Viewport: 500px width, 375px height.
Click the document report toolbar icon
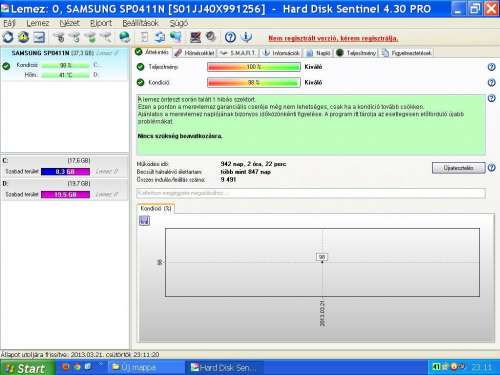[145, 37]
